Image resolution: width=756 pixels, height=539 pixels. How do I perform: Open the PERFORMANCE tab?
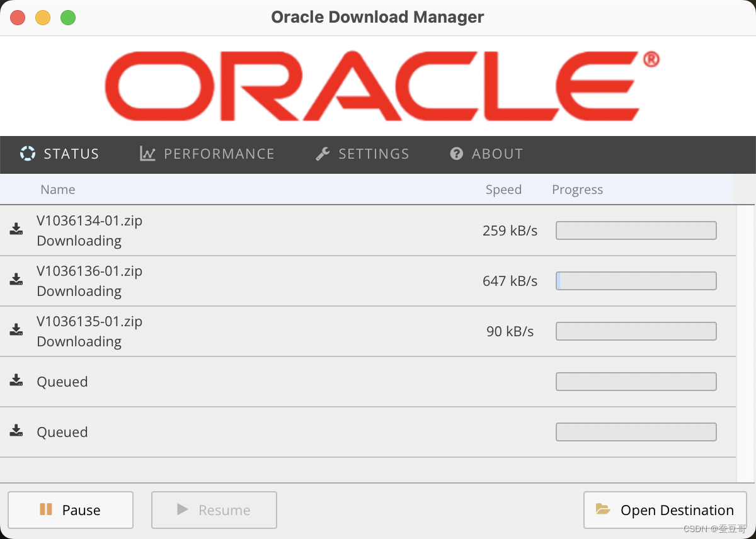coord(207,154)
